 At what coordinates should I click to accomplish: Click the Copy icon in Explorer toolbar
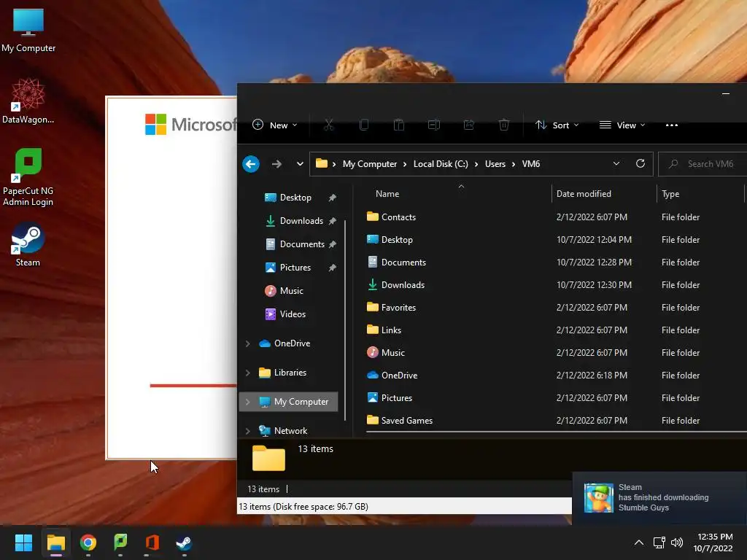[x=364, y=125]
